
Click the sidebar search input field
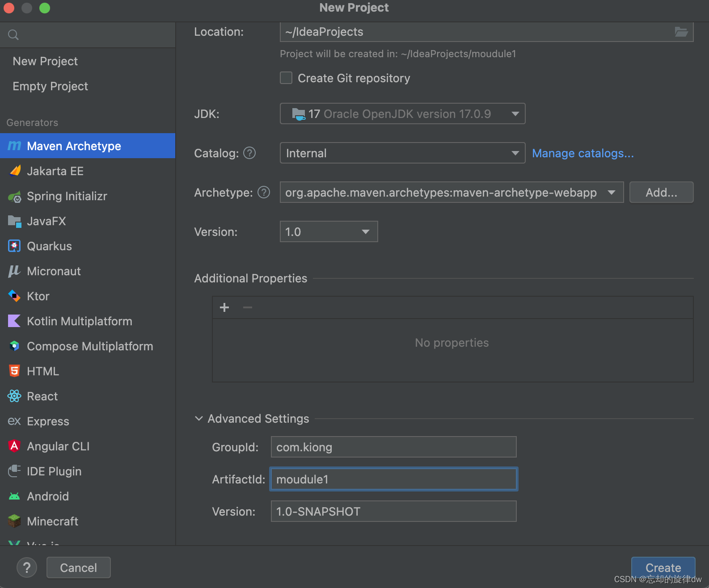coord(88,35)
